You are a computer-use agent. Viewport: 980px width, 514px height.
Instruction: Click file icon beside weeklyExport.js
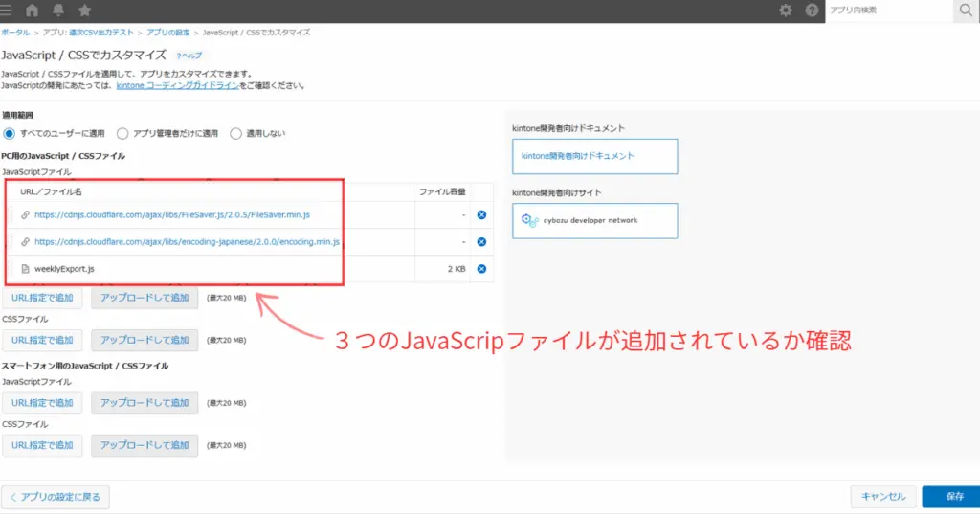25,268
